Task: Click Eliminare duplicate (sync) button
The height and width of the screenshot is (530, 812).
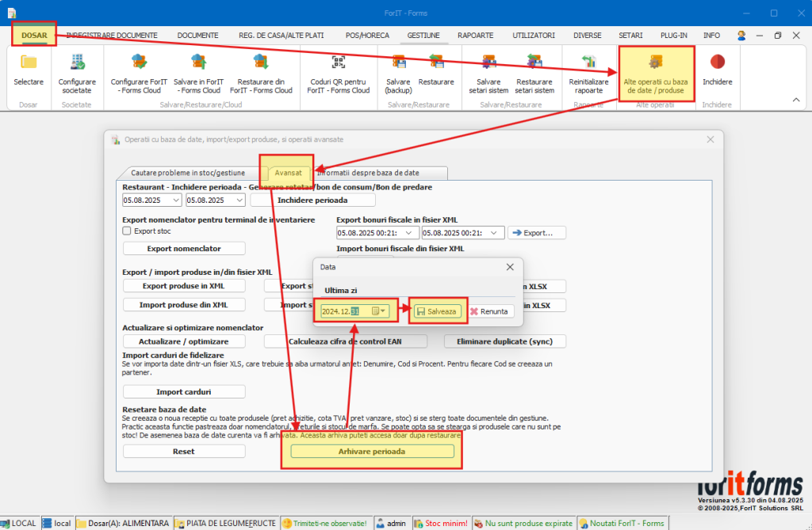Action: (505, 341)
